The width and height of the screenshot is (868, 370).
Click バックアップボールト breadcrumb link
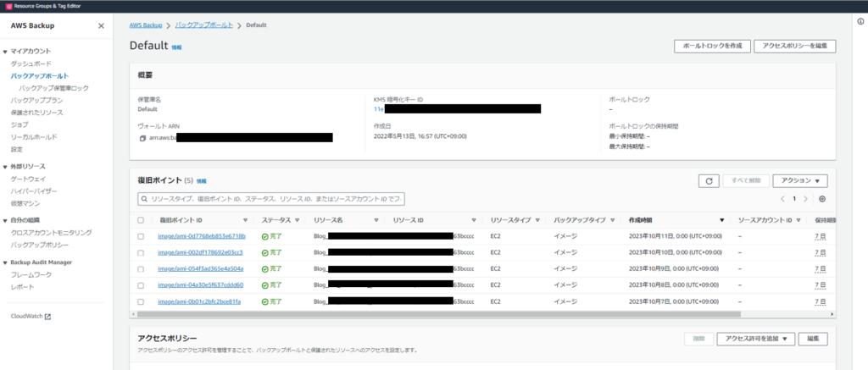point(204,25)
